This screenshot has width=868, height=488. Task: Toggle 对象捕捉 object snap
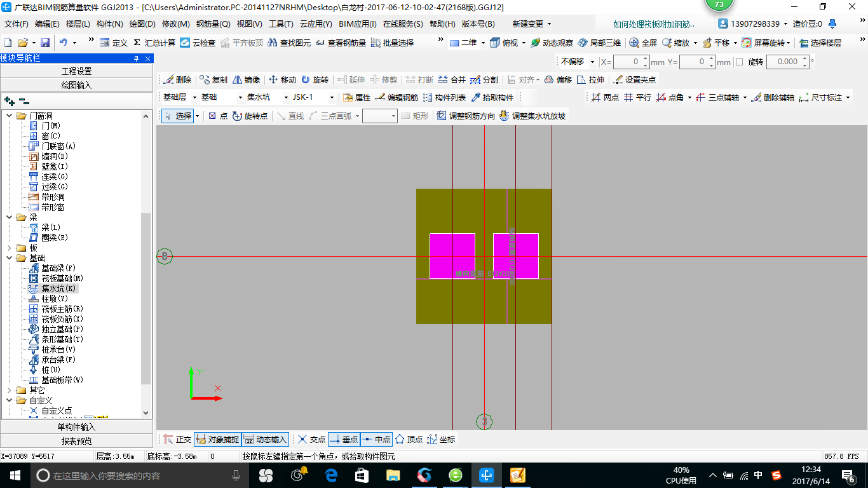(218, 439)
